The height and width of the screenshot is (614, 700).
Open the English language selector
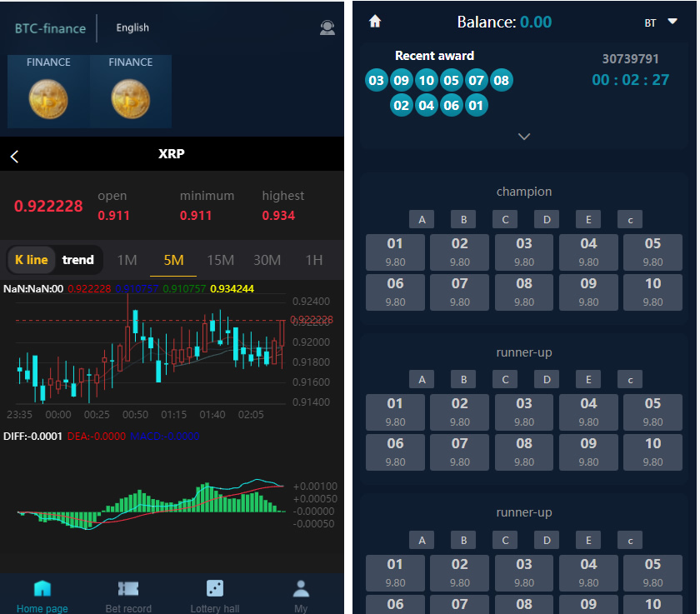tap(132, 27)
